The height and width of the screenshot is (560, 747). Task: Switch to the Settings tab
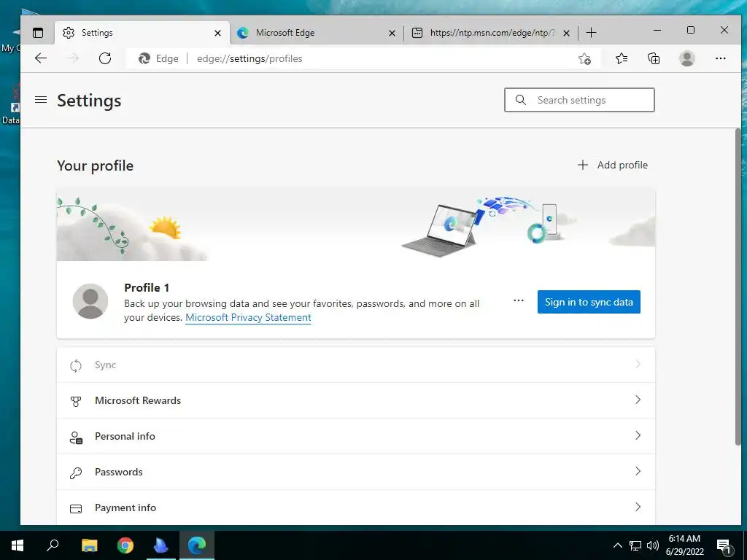coord(142,33)
